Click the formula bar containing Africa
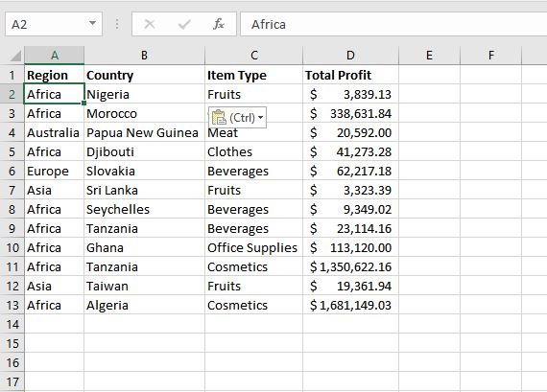Image resolution: width=547 pixels, height=392 pixels. pyautogui.click(x=393, y=24)
